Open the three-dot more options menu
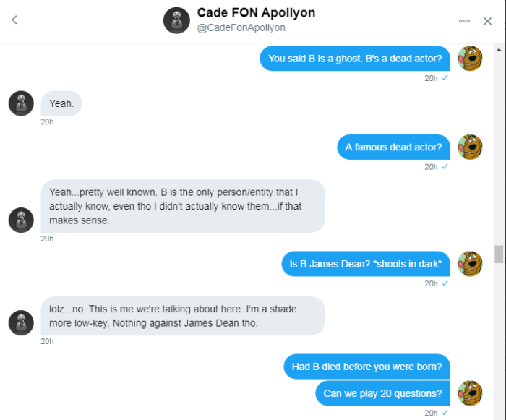Image resolution: width=506 pixels, height=420 pixels. click(464, 21)
